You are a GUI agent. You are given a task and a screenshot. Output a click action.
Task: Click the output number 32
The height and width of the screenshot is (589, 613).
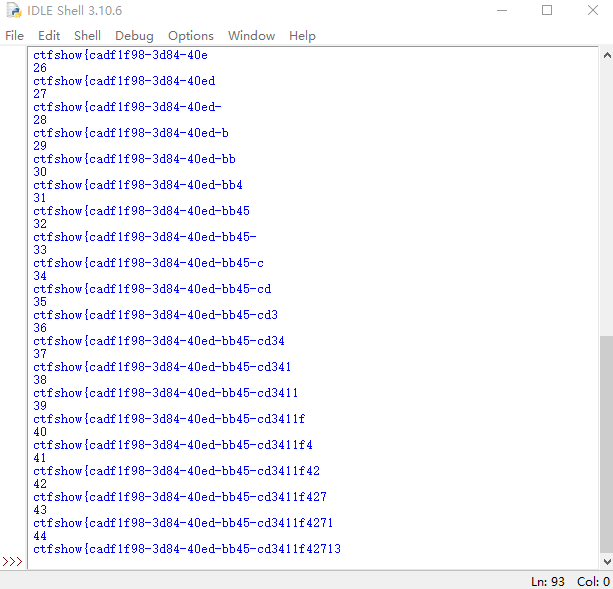pyautogui.click(x=40, y=224)
